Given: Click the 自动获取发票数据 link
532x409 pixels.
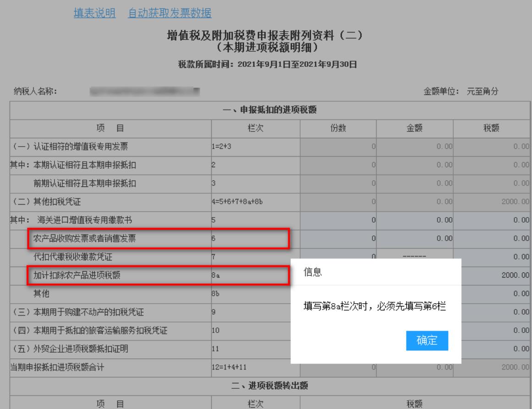Looking at the screenshot, I should pos(170,13).
